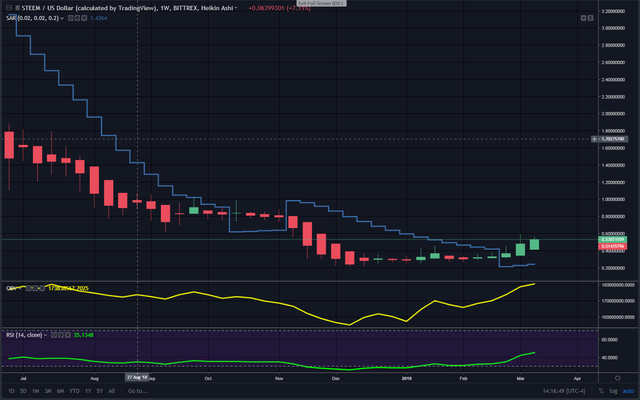Toggle the log scale option
The height and width of the screenshot is (400, 640).
[x=613, y=391]
